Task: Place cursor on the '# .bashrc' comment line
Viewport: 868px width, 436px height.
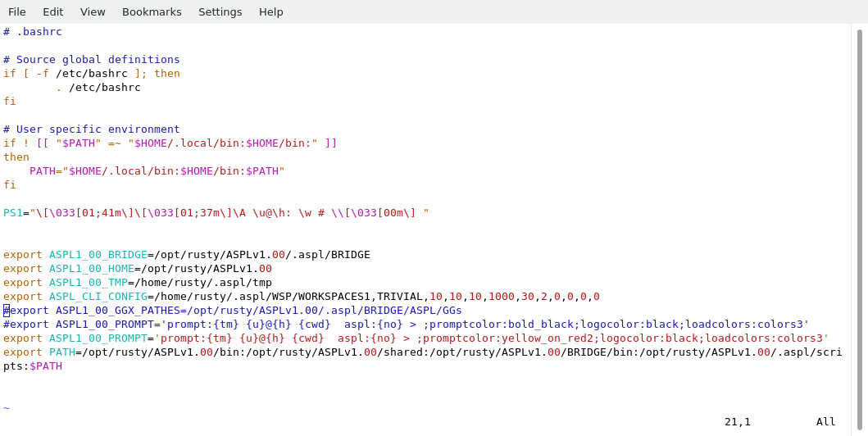Action: pyautogui.click(x=33, y=32)
